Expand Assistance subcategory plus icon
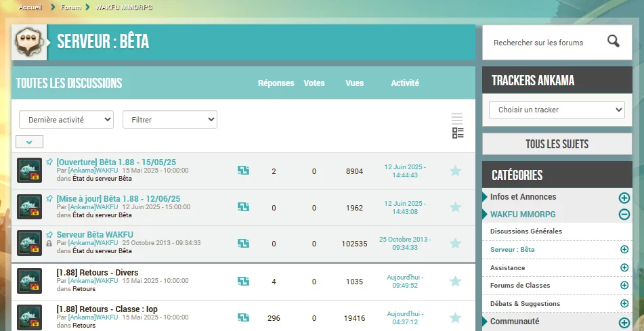Image resolution: width=644 pixels, height=331 pixels. [624, 268]
